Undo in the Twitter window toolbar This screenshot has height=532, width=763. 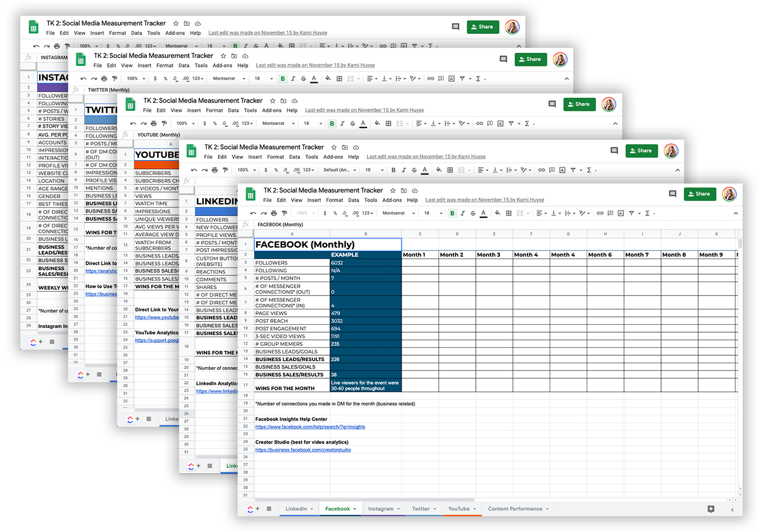point(83,79)
